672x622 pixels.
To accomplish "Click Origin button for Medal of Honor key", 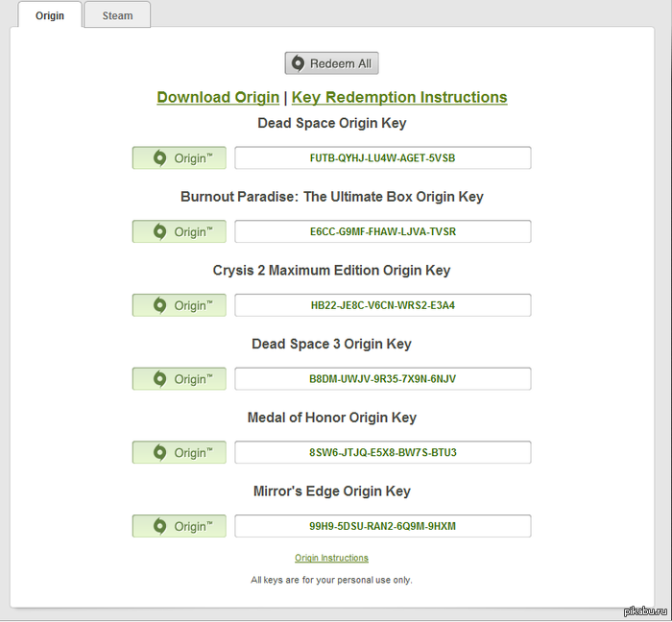I will 180,452.
